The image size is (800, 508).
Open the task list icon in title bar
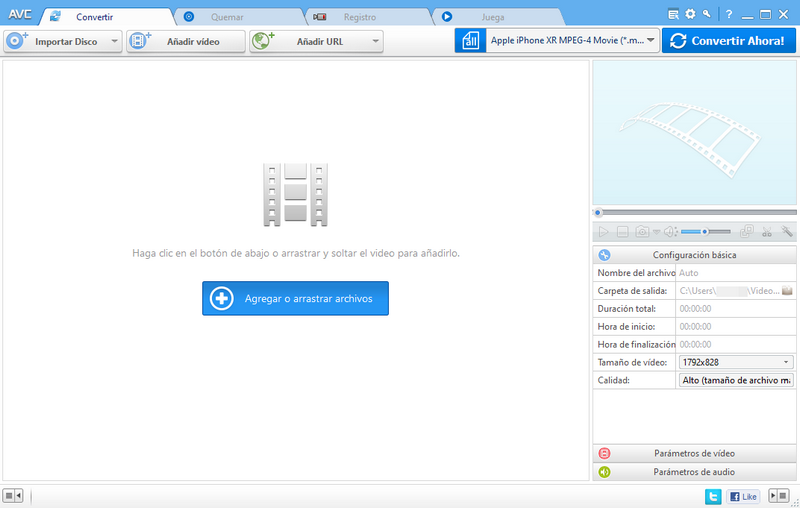tap(673, 15)
